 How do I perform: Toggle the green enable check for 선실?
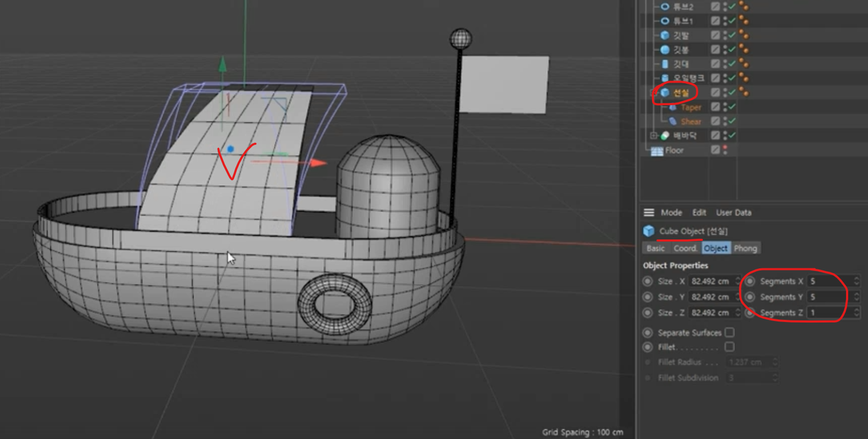click(x=732, y=92)
